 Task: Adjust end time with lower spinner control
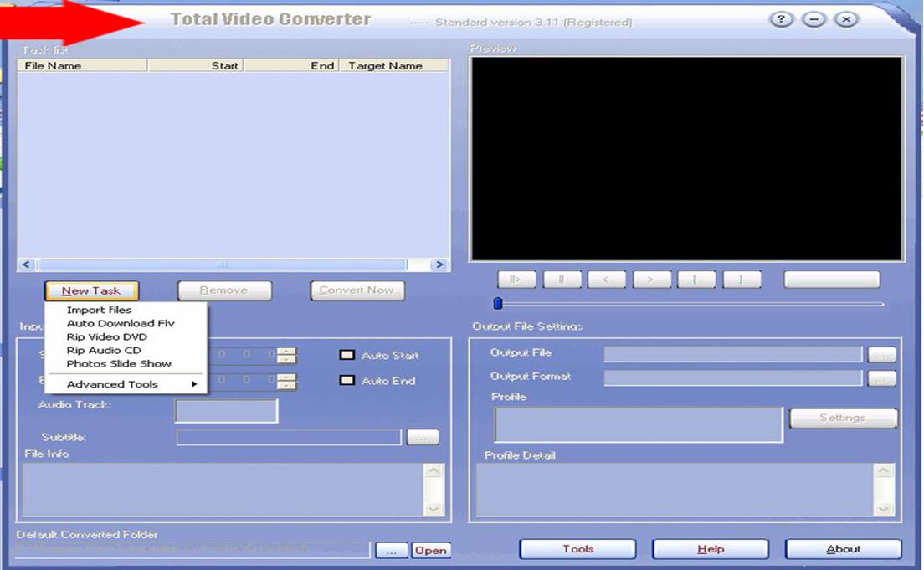point(287,385)
